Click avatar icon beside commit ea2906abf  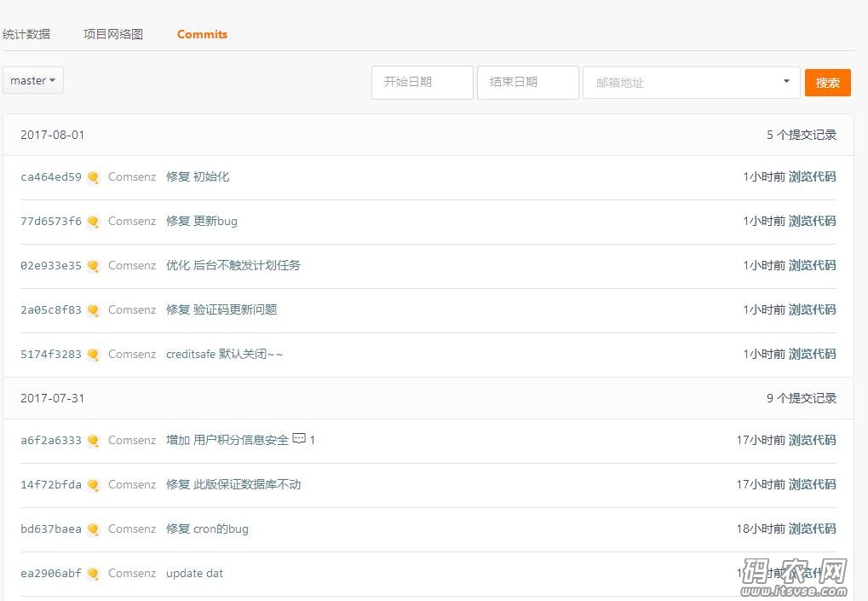[93, 574]
